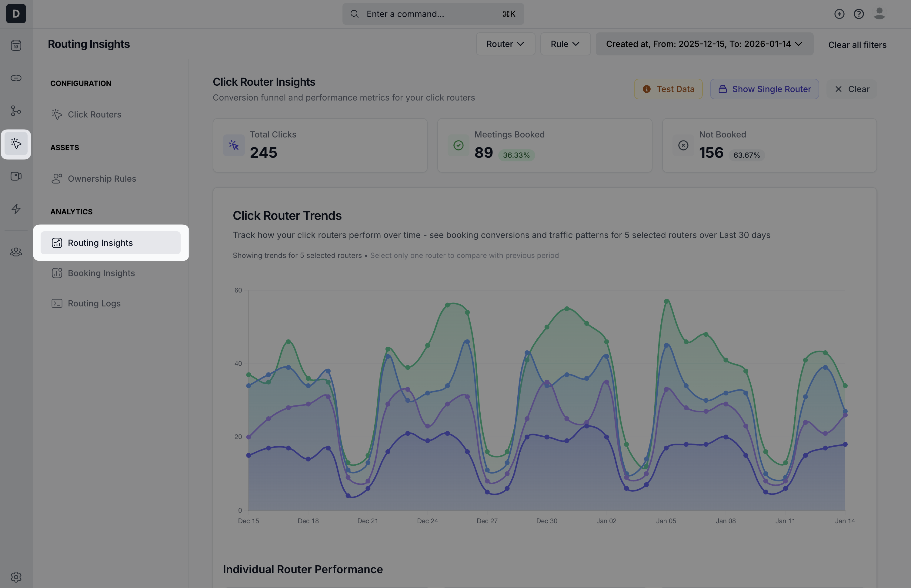Image resolution: width=911 pixels, height=588 pixels.
Task: Open the branching workflow icon in sidebar
Action: tap(16, 111)
